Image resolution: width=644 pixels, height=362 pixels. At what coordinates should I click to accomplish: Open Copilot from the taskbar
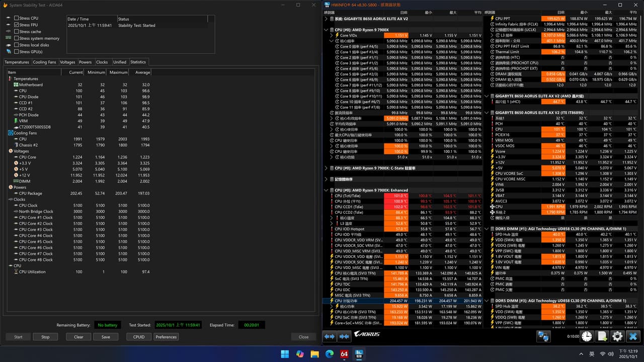click(300, 354)
